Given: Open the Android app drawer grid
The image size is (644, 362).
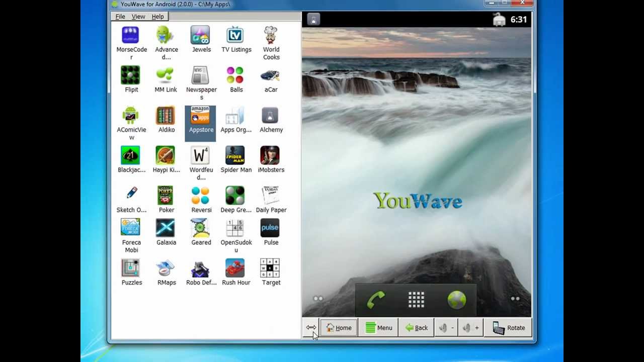Looking at the screenshot, I should click(x=416, y=300).
